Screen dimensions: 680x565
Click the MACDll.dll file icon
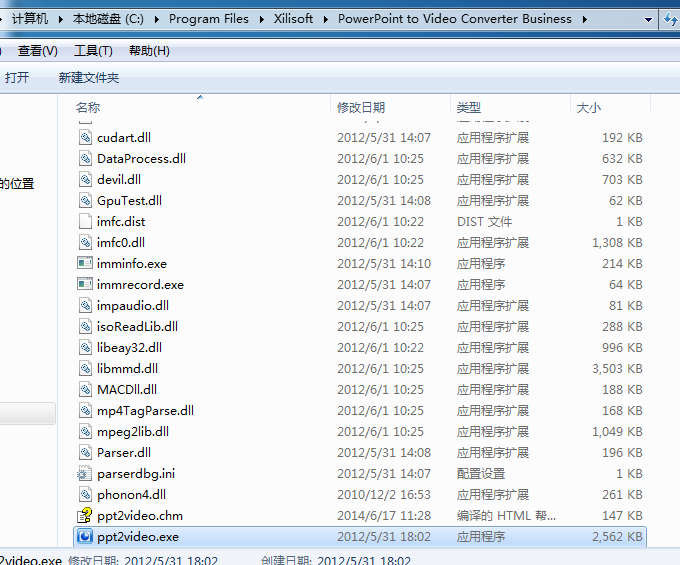point(85,390)
